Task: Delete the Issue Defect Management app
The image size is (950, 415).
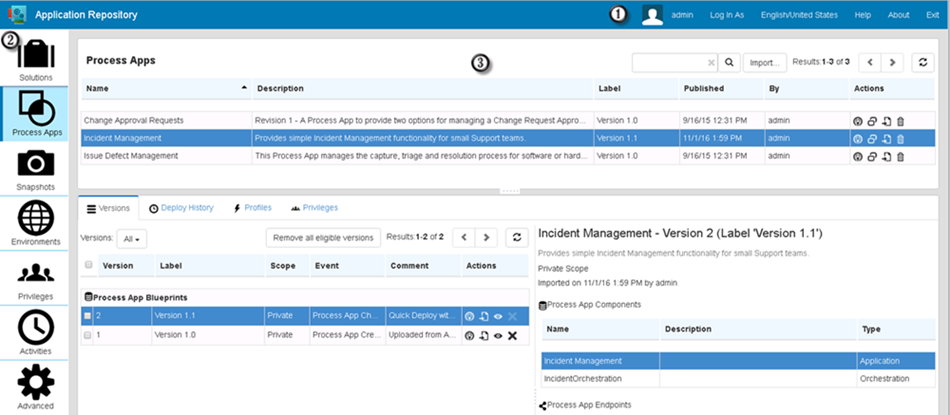Action: pos(900,156)
